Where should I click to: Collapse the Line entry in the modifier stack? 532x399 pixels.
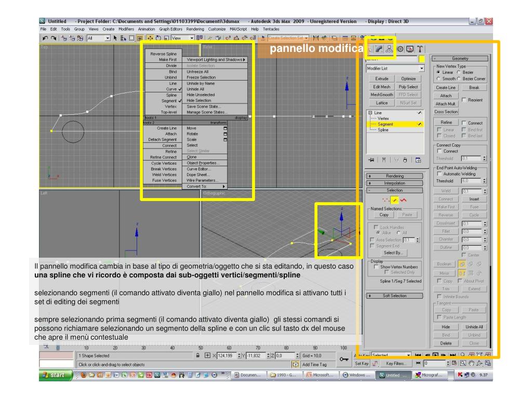370,113
